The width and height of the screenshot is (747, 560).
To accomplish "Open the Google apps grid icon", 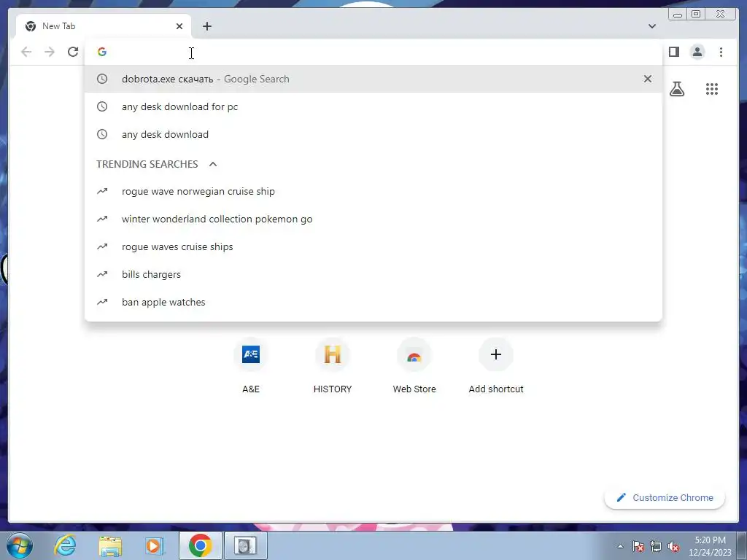I will [x=712, y=89].
